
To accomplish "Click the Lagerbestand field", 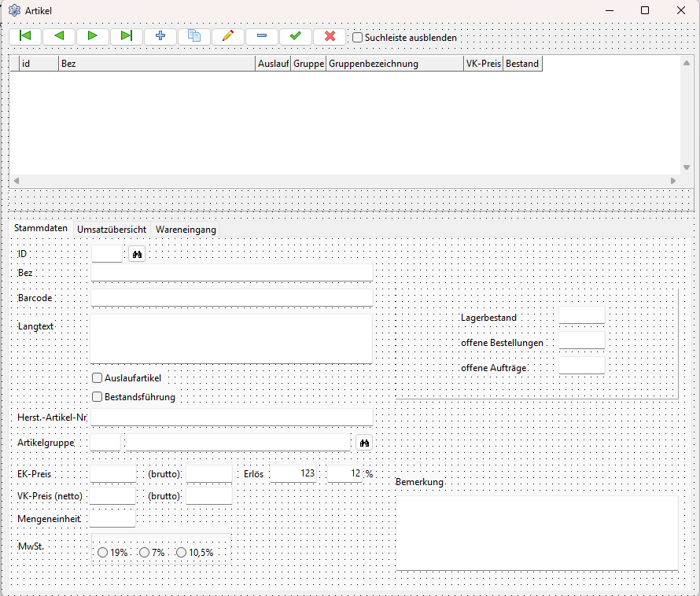I will [x=582, y=315].
